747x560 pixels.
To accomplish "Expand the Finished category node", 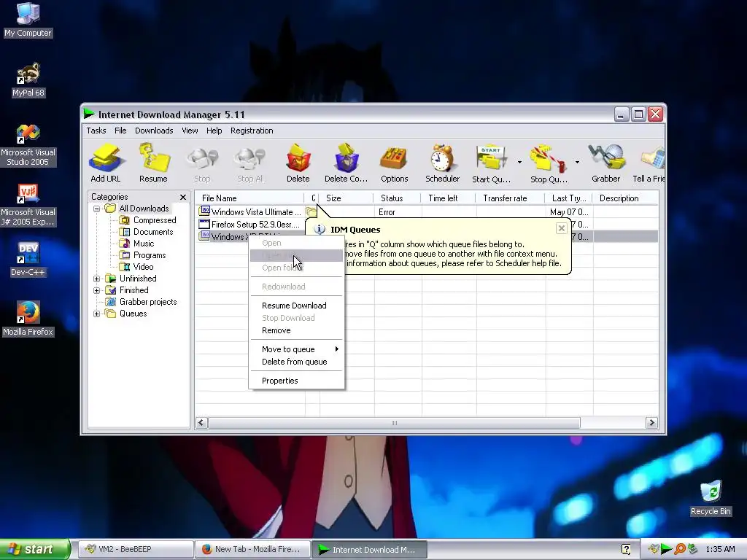I will point(97,290).
